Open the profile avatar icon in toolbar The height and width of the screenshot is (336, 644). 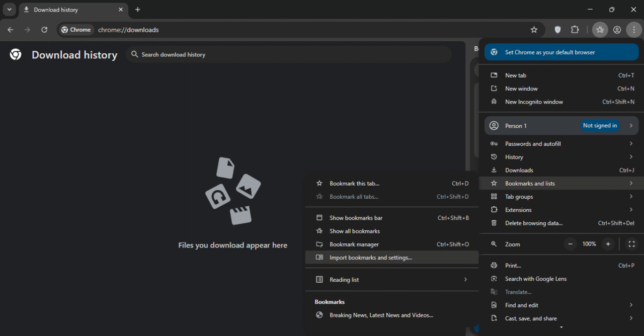(617, 30)
